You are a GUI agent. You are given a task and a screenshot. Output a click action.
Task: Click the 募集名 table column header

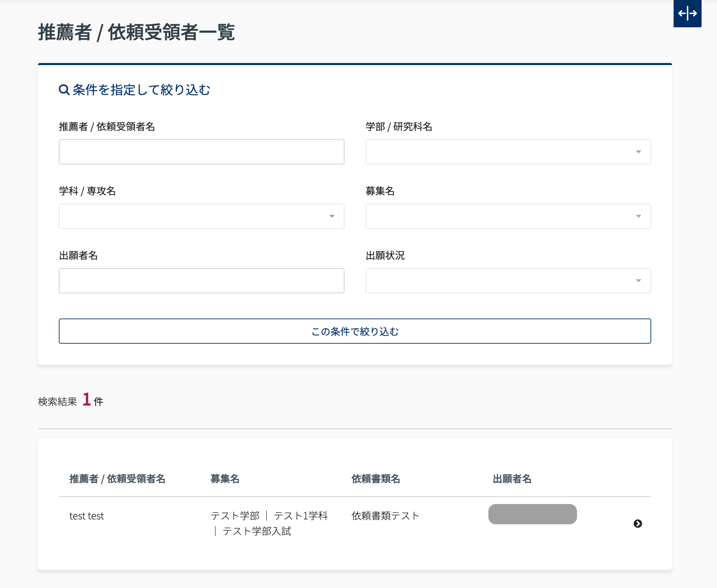point(225,479)
